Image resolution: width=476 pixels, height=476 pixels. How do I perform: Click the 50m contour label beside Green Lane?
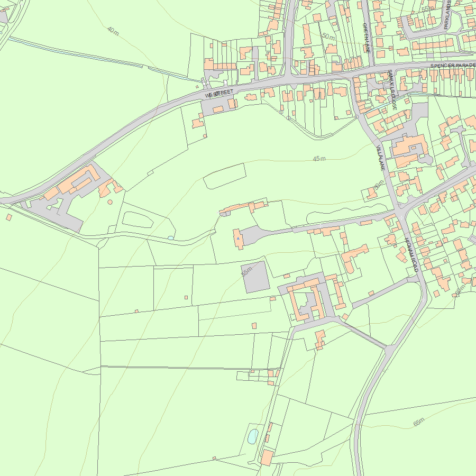point(328,36)
